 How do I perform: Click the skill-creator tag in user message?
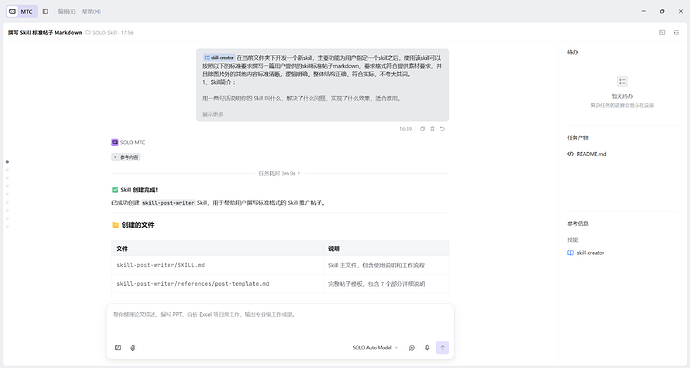tap(219, 58)
